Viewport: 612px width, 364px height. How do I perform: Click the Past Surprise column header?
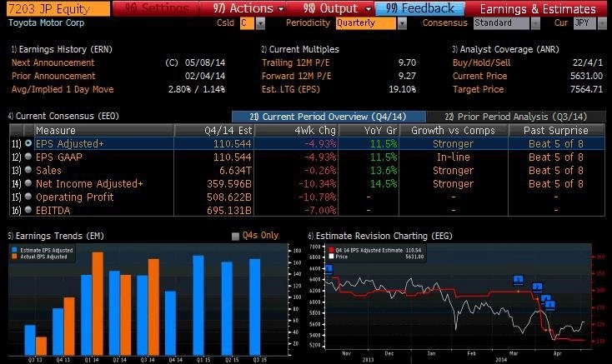click(556, 130)
